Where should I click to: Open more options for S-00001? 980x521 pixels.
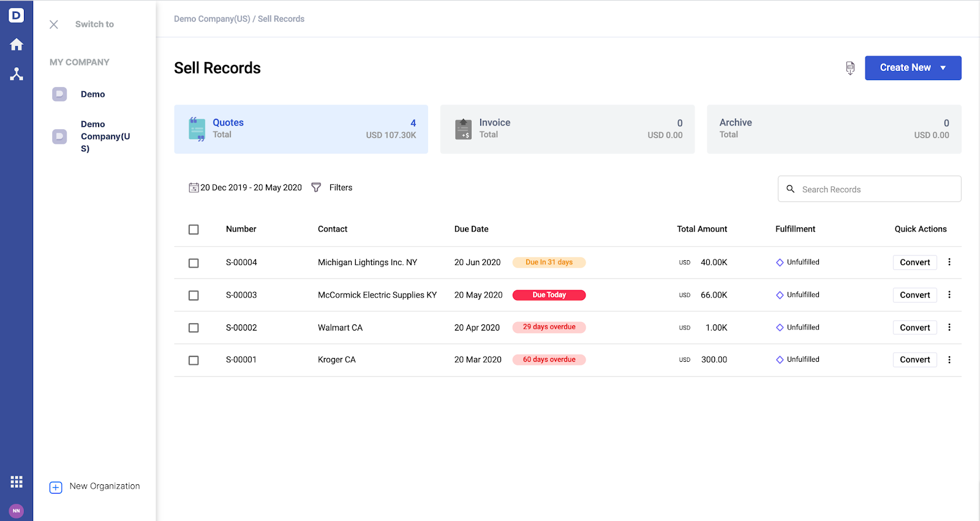coord(949,360)
